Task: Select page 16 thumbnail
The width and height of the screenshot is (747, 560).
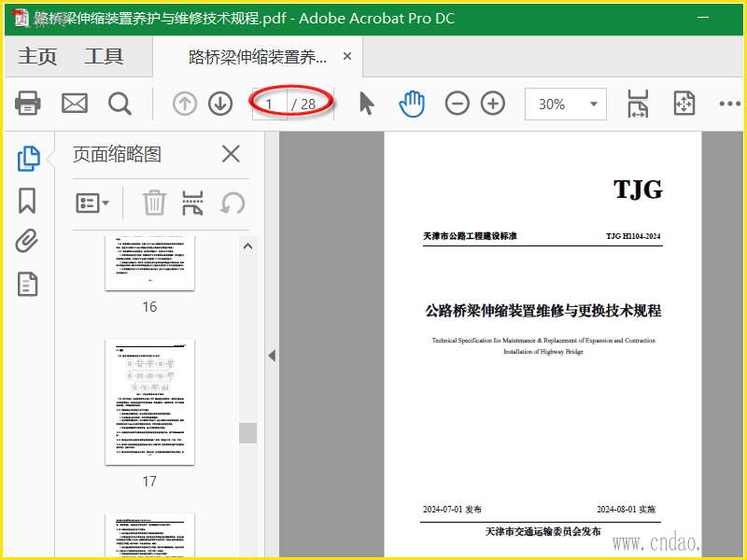Action: pos(149,263)
